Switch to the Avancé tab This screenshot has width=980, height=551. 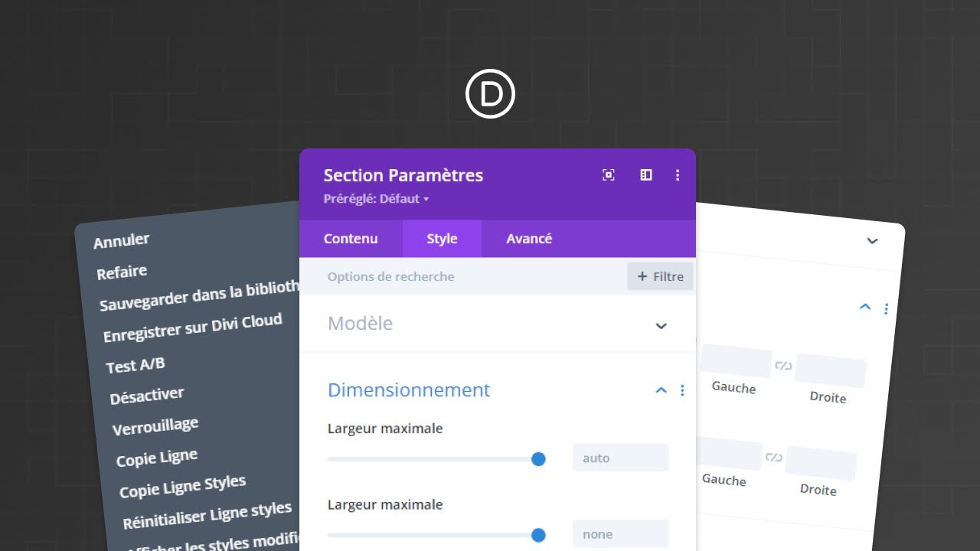pyautogui.click(x=529, y=239)
